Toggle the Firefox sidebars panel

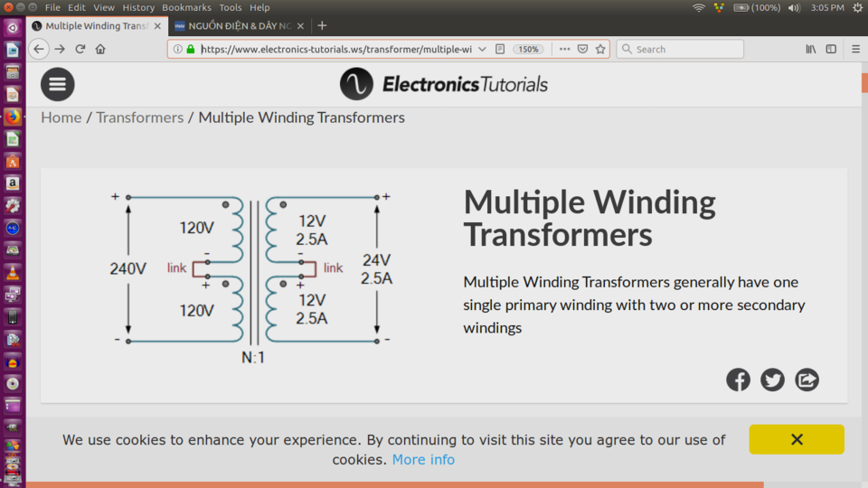(831, 49)
